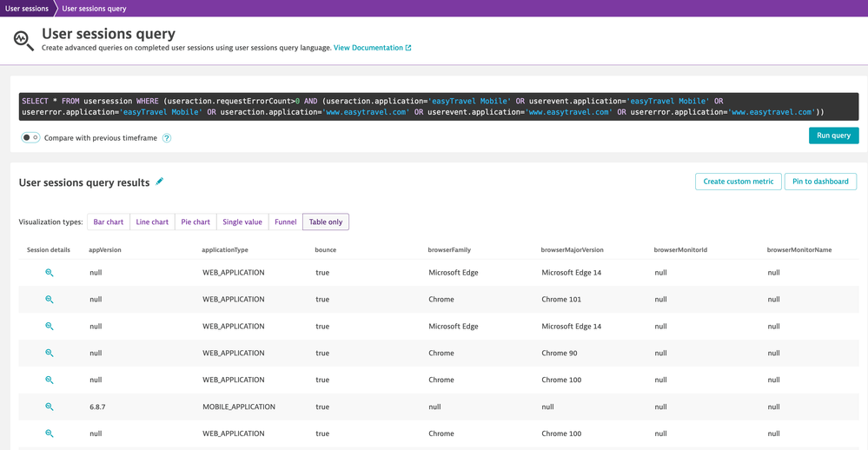The width and height of the screenshot is (868, 450).
Task: Choose Pie chart visualization type
Action: (x=195, y=222)
